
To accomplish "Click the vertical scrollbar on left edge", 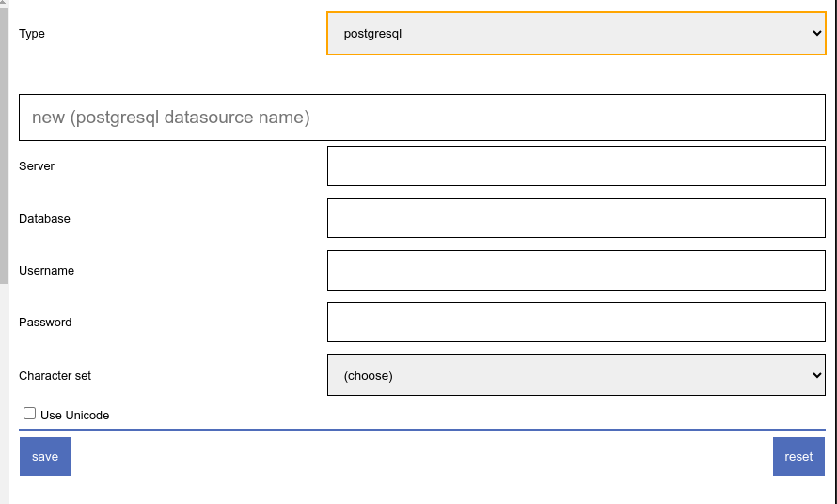I will (x=4, y=141).
